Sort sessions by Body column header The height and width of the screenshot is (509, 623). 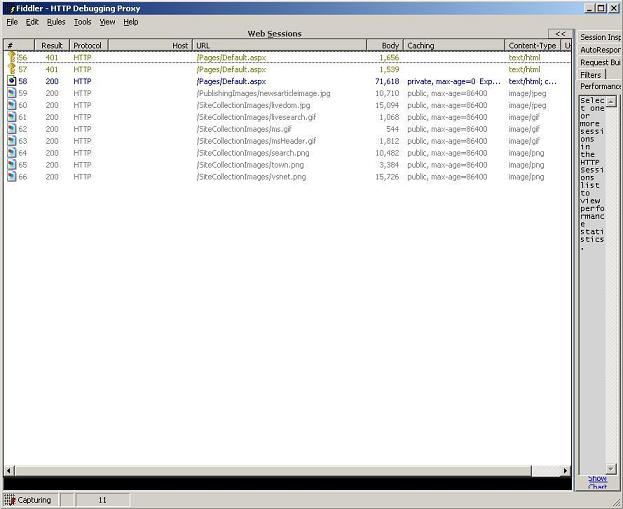coord(385,45)
